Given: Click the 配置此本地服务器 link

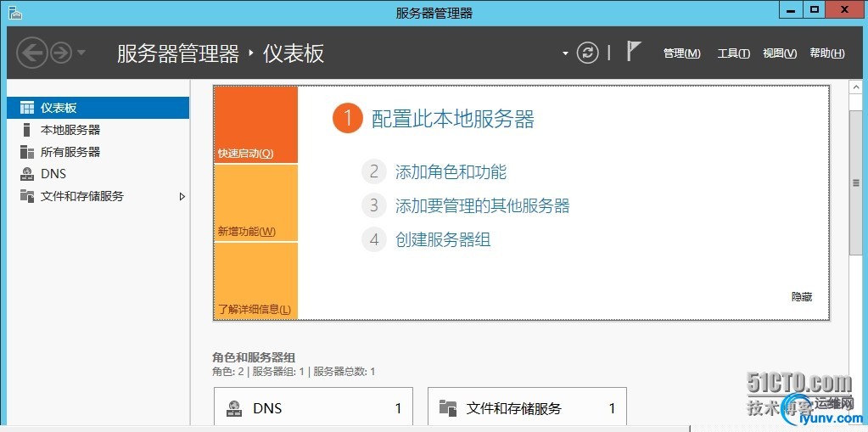Looking at the screenshot, I should [x=453, y=119].
